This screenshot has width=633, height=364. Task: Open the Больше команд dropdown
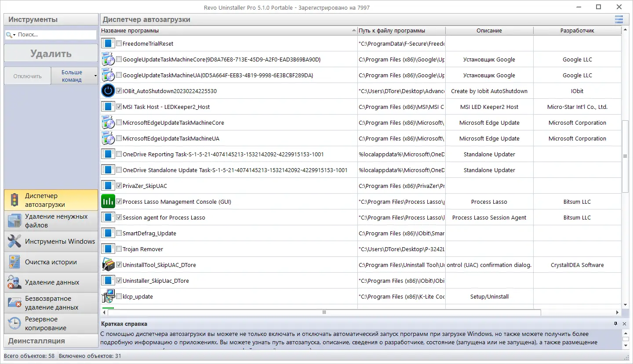tap(74, 76)
